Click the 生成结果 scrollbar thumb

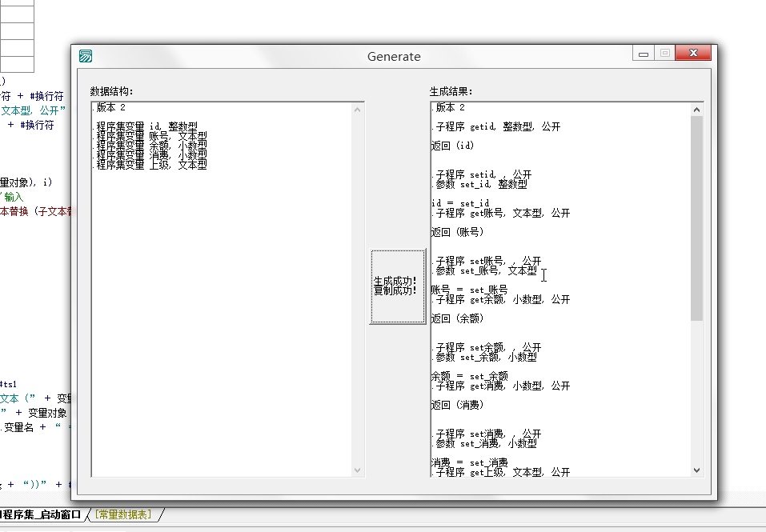coord(696,218)
